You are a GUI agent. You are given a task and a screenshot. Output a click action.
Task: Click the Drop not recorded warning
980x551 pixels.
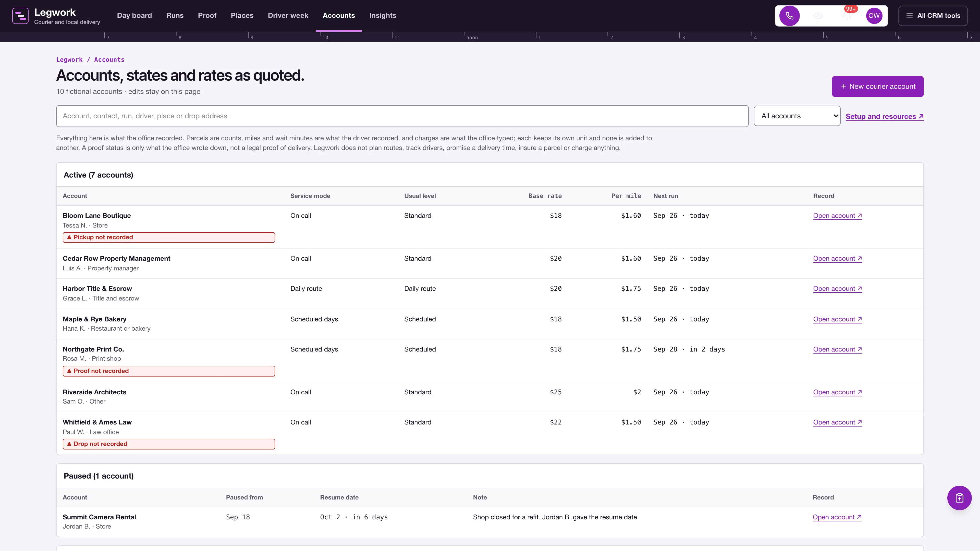click(x=168, y=444)
